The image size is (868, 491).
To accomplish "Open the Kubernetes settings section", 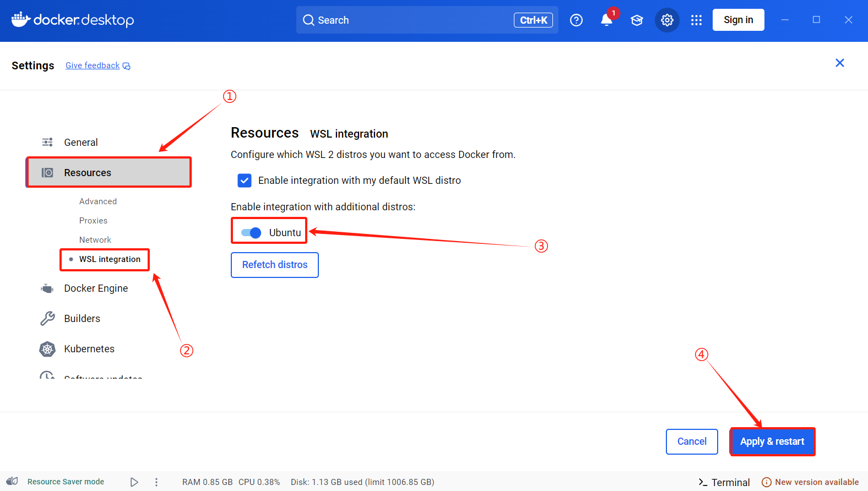I will pyautogui.click(x=89, y=349).
